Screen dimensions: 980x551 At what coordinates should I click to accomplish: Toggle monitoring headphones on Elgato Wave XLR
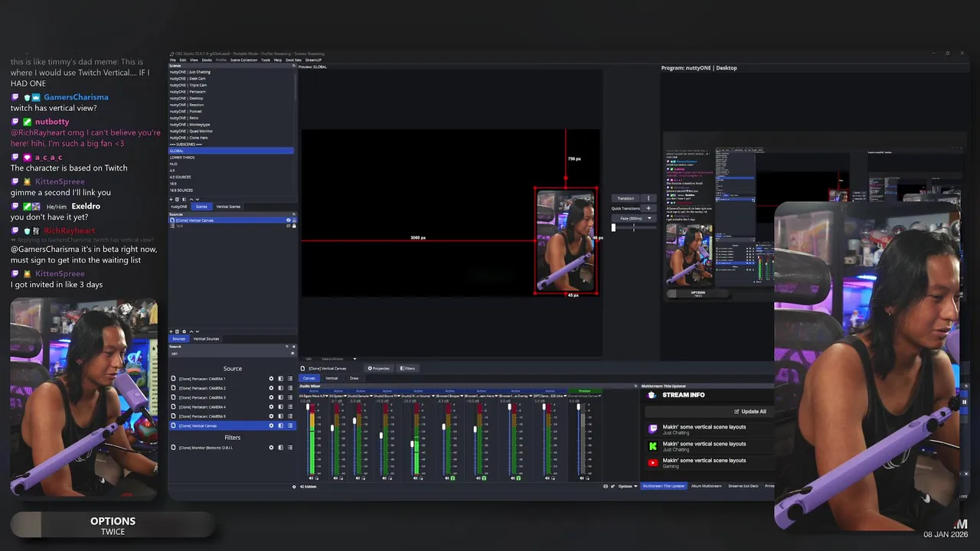click(x=317, y=478)
